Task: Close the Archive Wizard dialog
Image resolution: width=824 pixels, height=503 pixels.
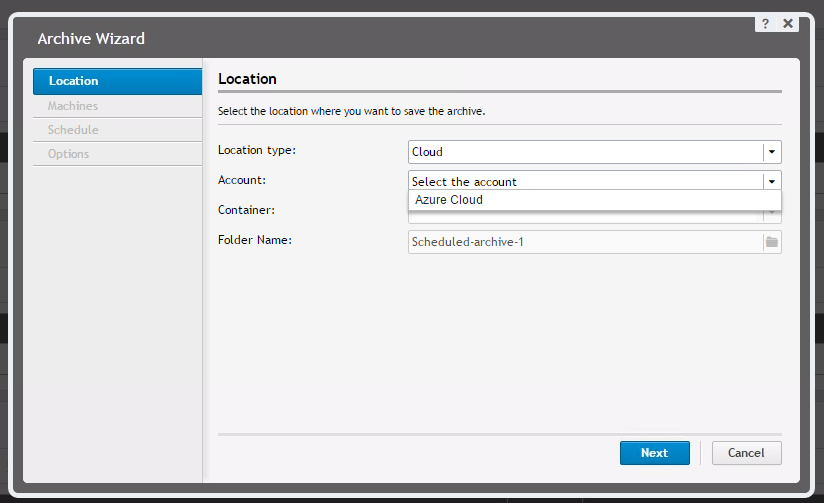Action: coord(788,23)
